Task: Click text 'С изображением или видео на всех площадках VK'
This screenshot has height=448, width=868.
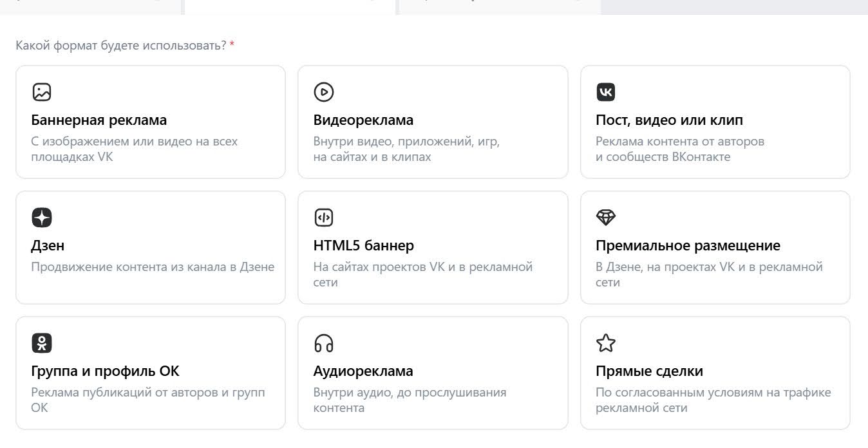Action: click(135, 149)
